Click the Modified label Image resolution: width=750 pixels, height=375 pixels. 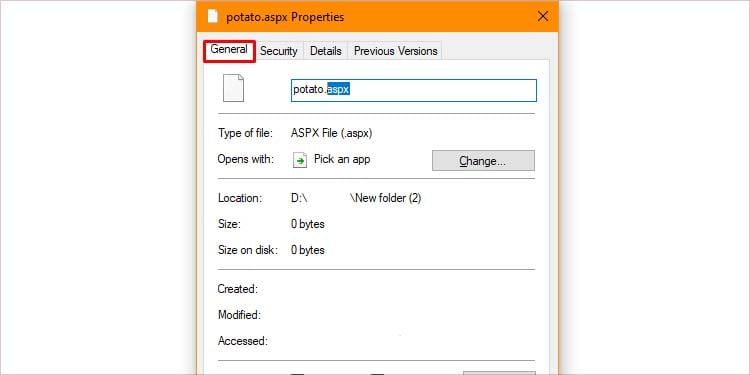(x=239, y=315)
